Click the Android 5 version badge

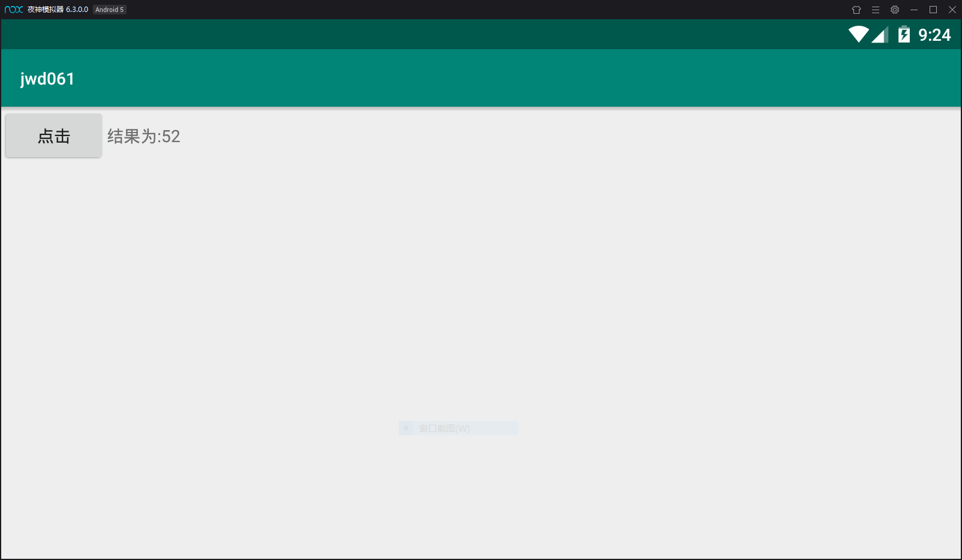coord(110,10)
